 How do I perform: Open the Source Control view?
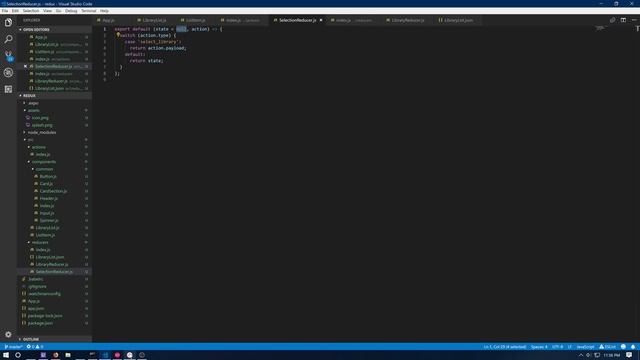click(x=8, y=56)
